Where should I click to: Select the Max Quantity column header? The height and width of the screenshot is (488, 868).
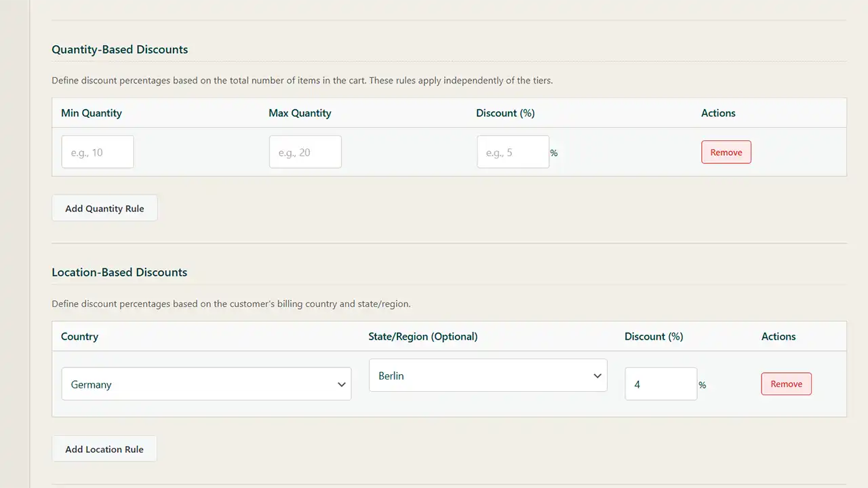[x=300, y=113]
